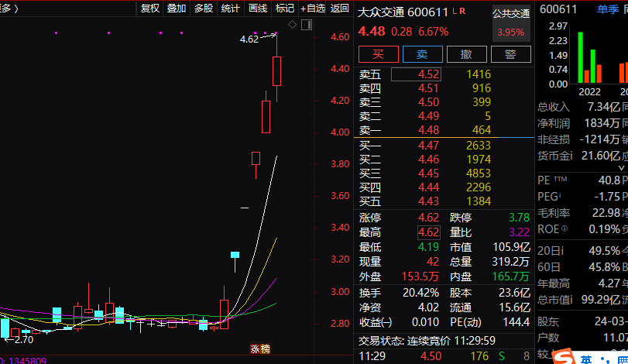
Task: Click the 跌停 limit-down value 3.78
Action: coord(519,218)
